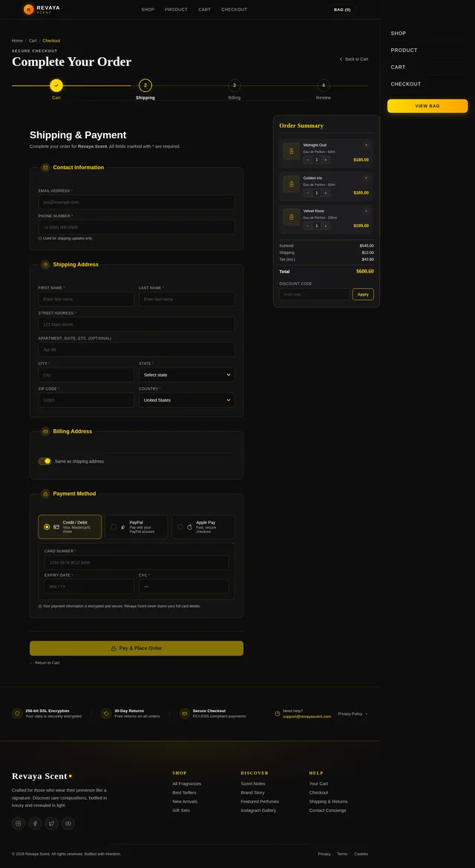
Task: Click the lock icon beside Payment Method
Action: 45,494
